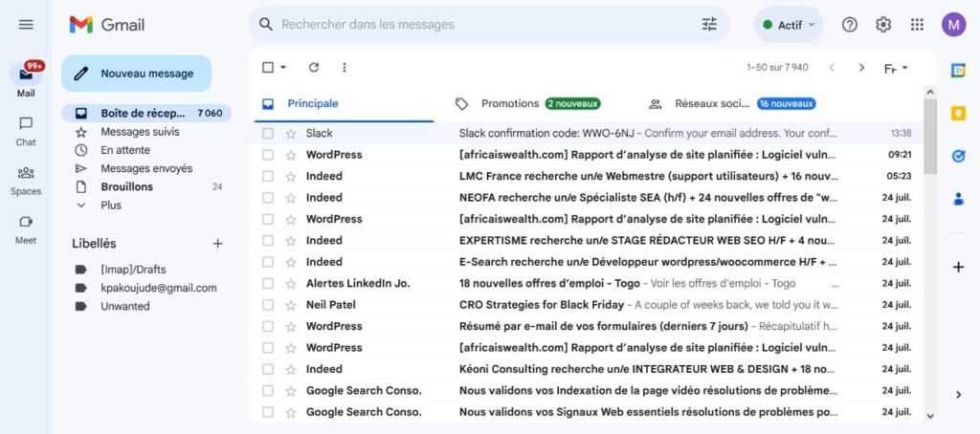Click scrollbar down arrow
Screen dimensions: 980x434
click(930, 416)
